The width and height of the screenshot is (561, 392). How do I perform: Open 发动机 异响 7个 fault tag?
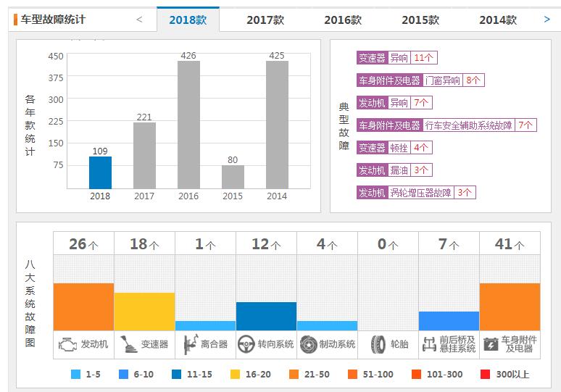tap(394, 103)
